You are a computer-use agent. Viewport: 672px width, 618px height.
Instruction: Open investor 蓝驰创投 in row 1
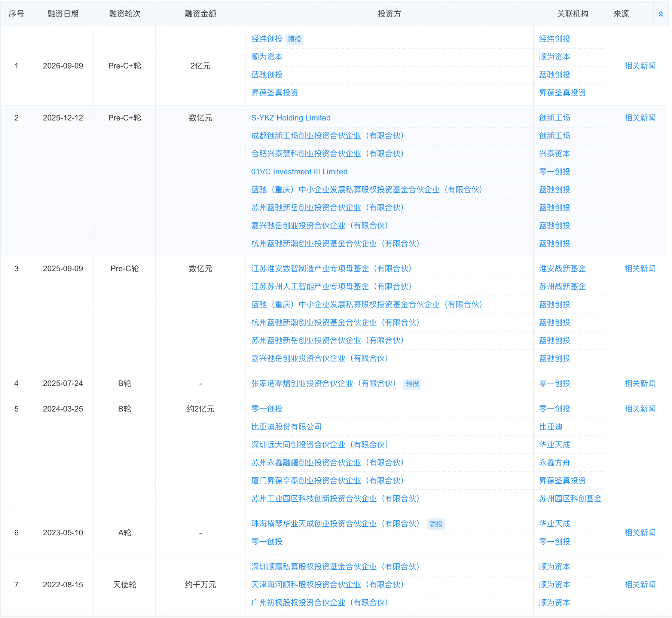coord(267,75)
